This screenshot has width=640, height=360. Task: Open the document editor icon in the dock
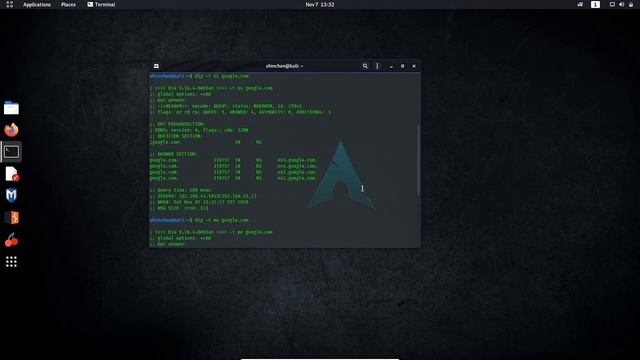click(x=11, y=174)
